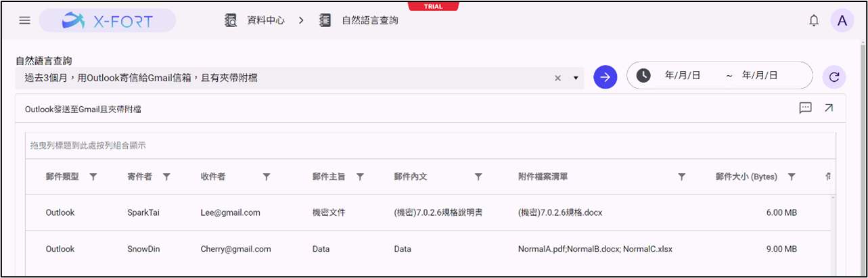Viewport: 868px width, 278px height.
Task: Click the 自然語言查詢 notebook icon
Action: click(325, 20)
